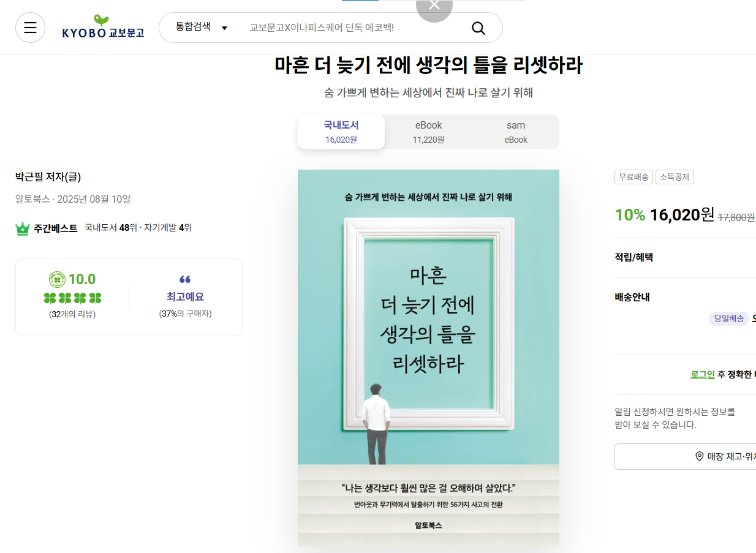
Task: Click the 32개의 리뷰 count
Action: [72, 314]
